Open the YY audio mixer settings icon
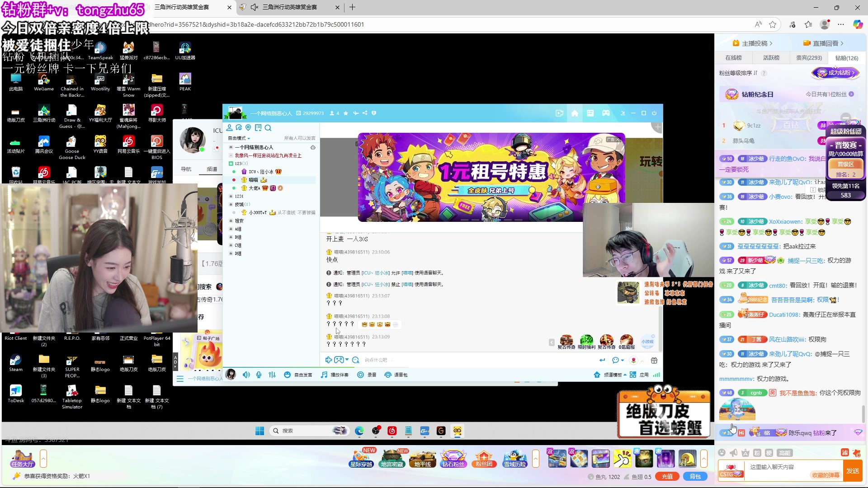The image size is (868, 488). pyautogui.click(x=272, y=375)
